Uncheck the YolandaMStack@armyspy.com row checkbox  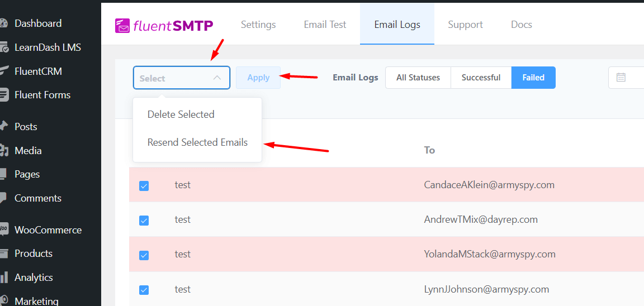click(144, 255)
